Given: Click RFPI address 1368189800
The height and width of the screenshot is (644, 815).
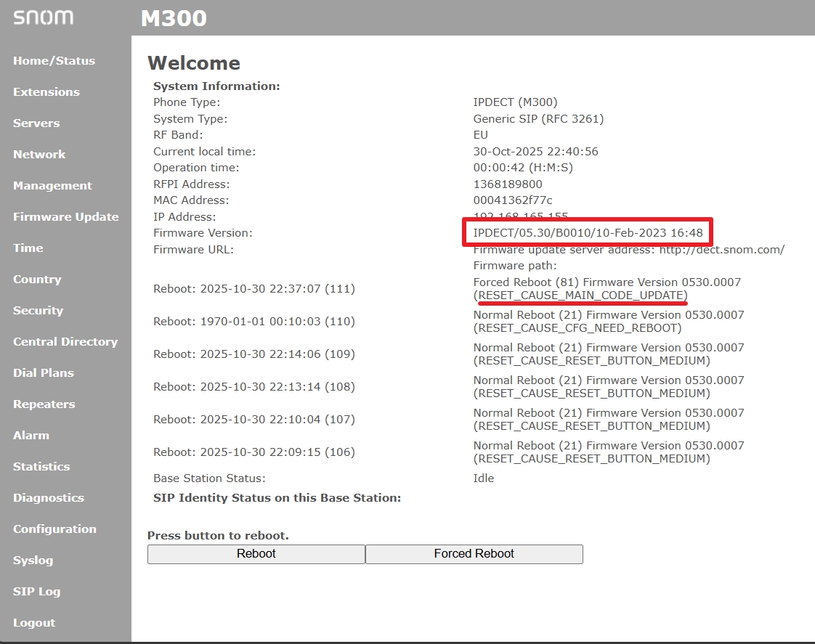Looking at the screenshot, I should pyautogui.click(x=507, y=184).
